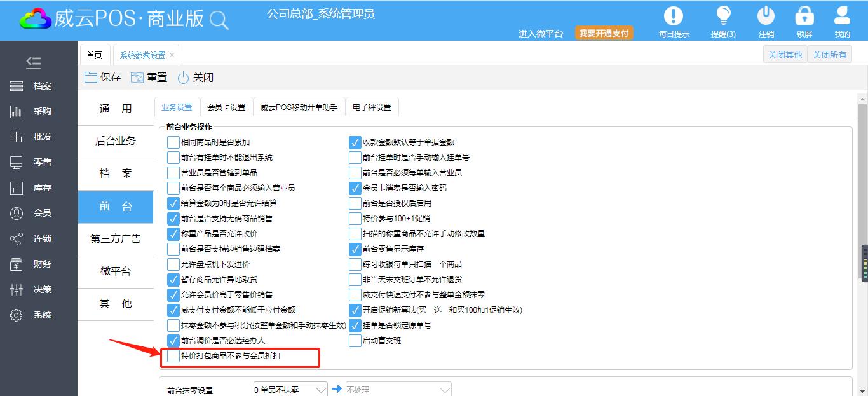Screen dimensions: 868x396
Task: Click the 锁屏 lock screen icon
Action: coord(804,17)
